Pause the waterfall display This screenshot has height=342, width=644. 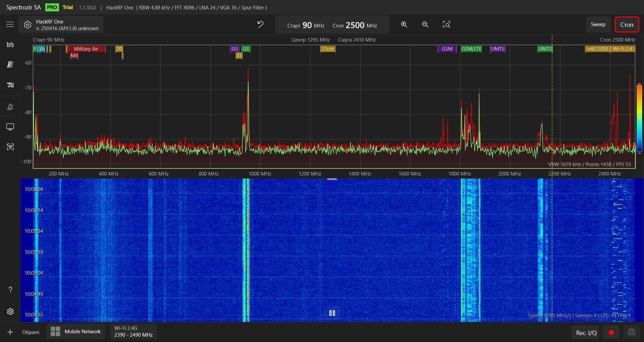click(332, 313)
